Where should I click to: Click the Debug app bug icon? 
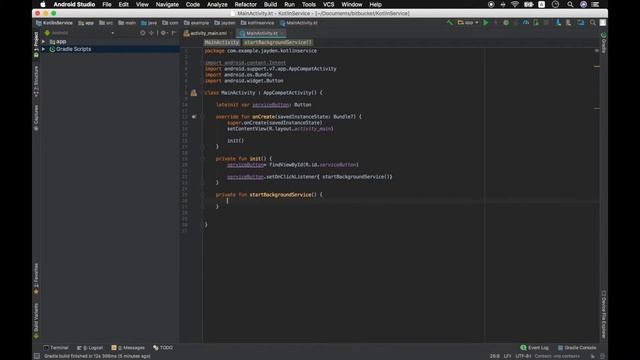(x=506, y=23)
